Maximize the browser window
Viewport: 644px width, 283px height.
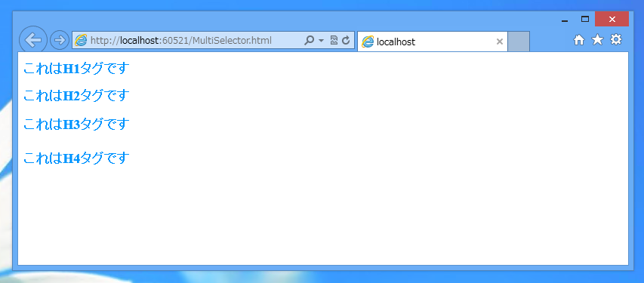[585, 19]
